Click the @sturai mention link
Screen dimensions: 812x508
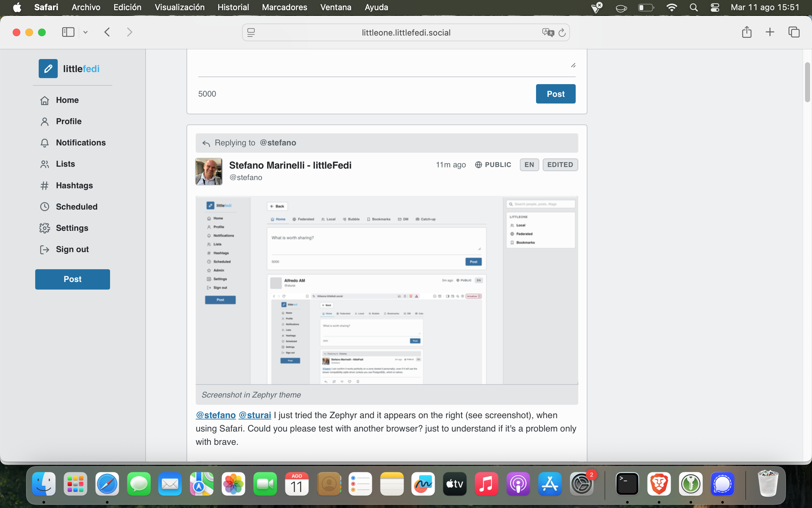[x=255, y=415]
